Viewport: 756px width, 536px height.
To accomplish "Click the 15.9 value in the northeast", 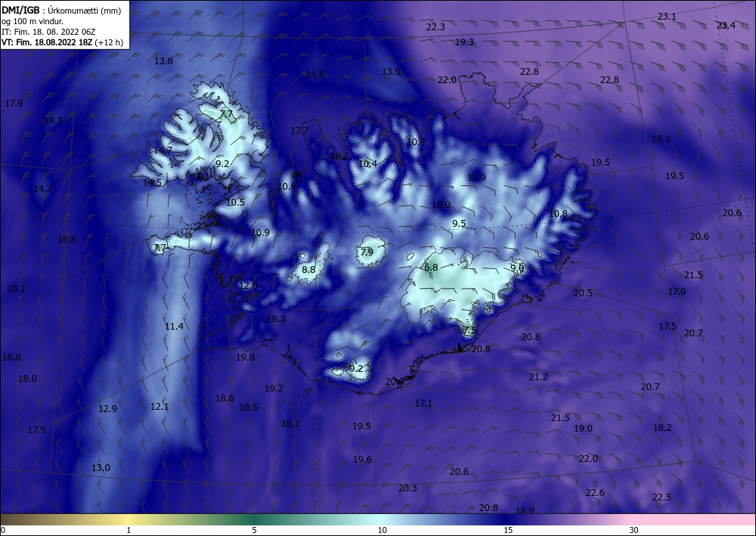I will (476, 178).
